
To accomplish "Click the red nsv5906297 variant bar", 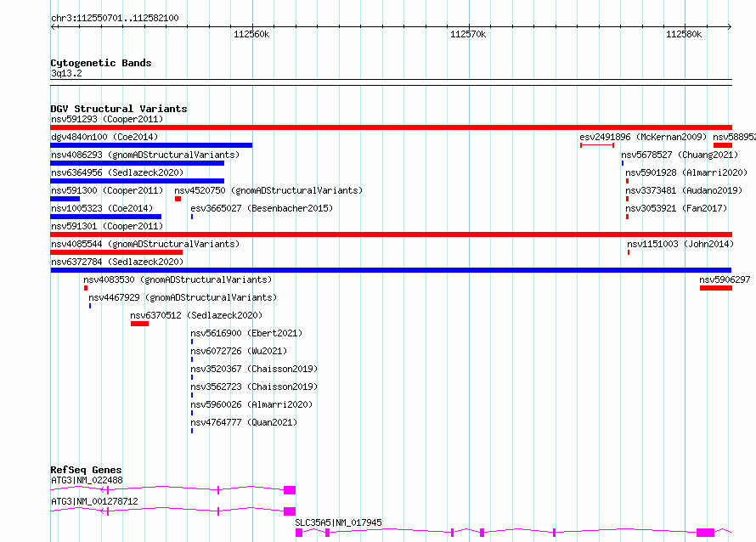I will [716, 288].
